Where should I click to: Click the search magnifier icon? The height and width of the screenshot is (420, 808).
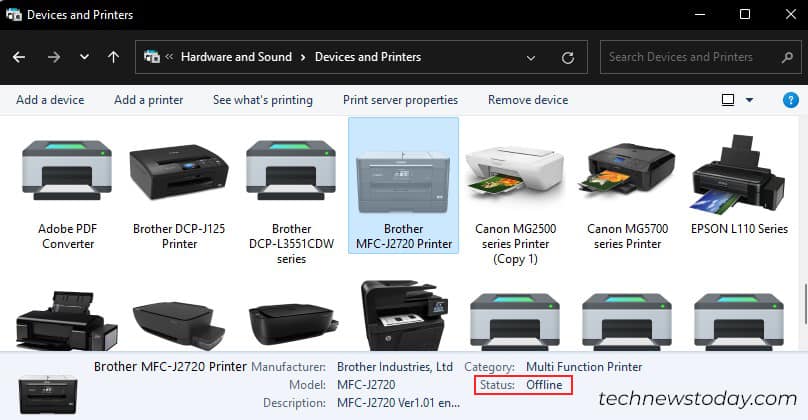coord(787,57)
